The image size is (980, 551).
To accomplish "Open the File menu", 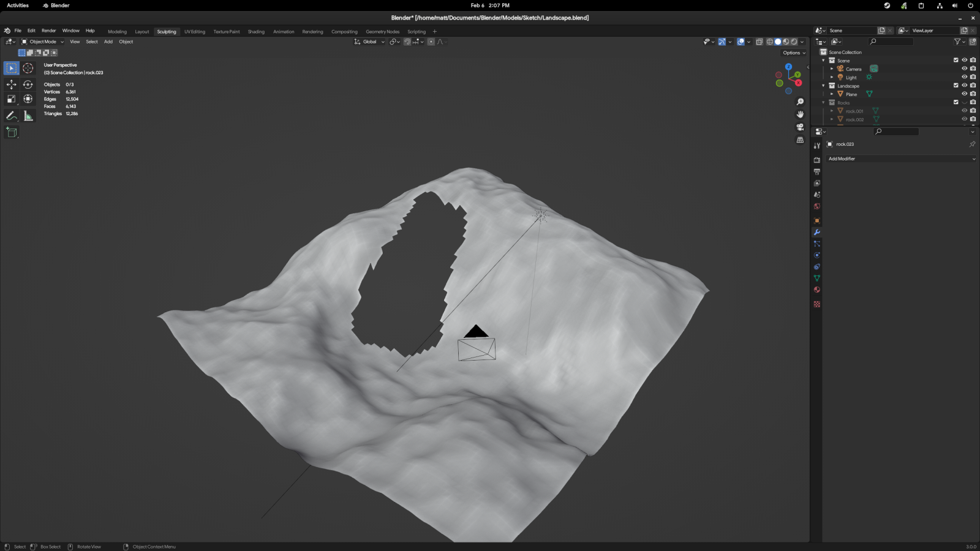I will coord(18,31).
